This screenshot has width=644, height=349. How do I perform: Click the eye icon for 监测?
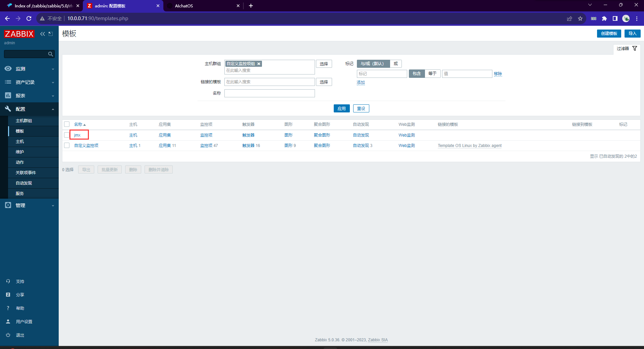point(8,68)
